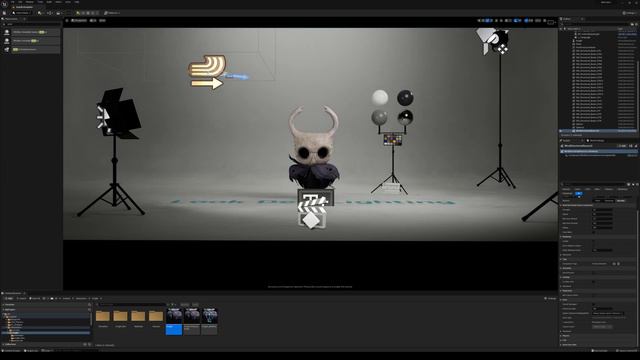The height and width of the screenshot is (360, 640).
Task: Select the color checker chart in viewport
Action: tap(392, 140)
